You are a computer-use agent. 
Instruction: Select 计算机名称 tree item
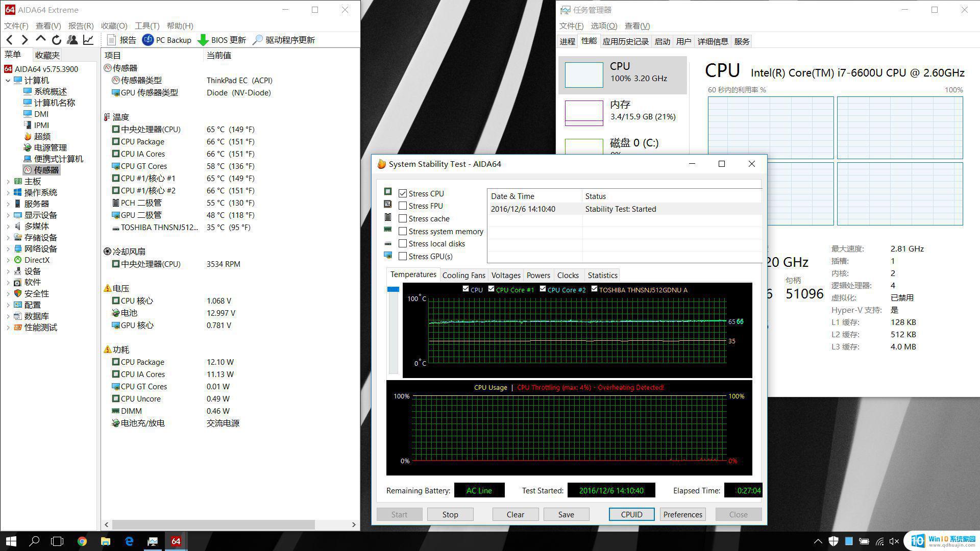click(49, 103)
